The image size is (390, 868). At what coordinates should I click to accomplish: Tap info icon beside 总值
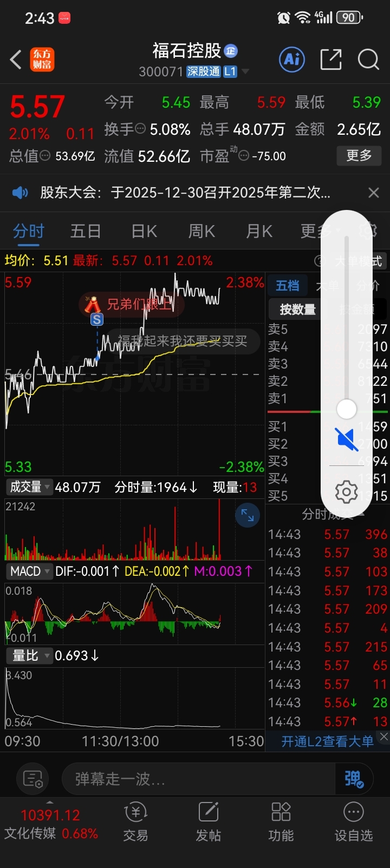[45, 156]
